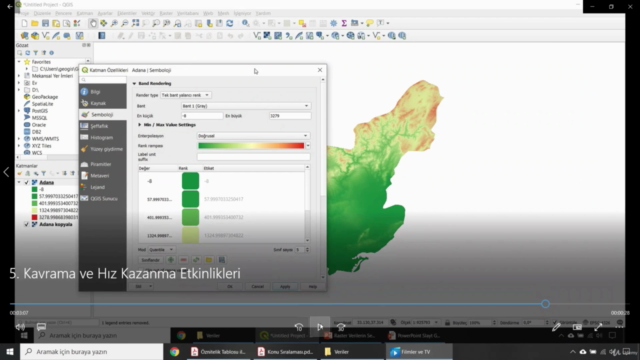Open Chrome from the Windows taskbar
The height and width of the screenshot is (360, 640).
(x=175, y=351)
